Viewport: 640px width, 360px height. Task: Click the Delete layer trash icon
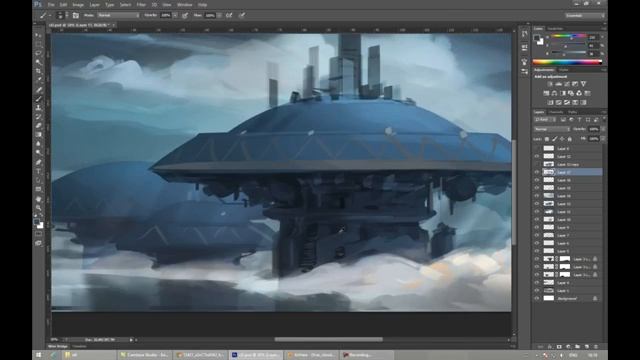pos(596,347)
